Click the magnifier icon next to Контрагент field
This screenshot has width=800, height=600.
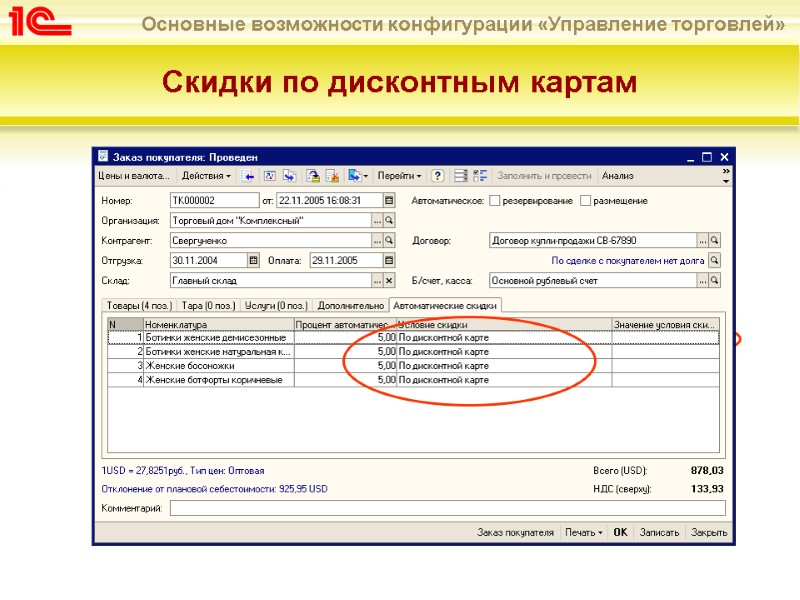click(x=389, y=240)
